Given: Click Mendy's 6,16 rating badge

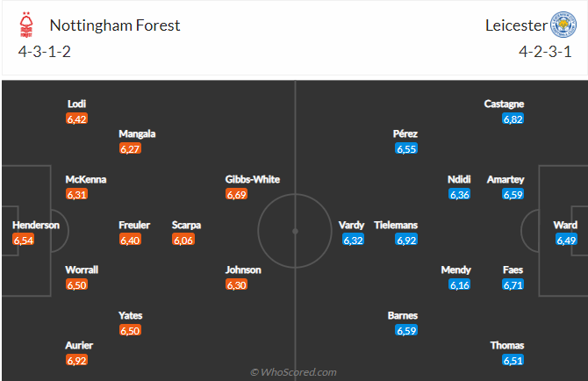Looking at the screenshot, I should pyautogui.click(x=460, y=284).
